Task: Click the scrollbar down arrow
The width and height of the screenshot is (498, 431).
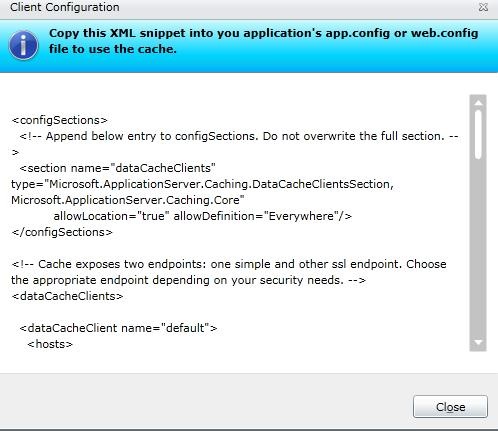Action: coord(478,342)
